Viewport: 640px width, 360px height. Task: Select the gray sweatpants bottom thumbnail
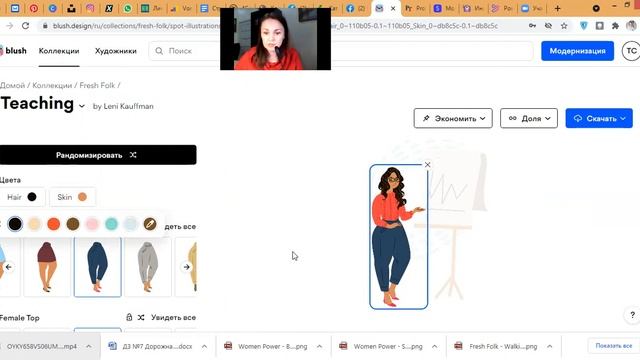148,267
